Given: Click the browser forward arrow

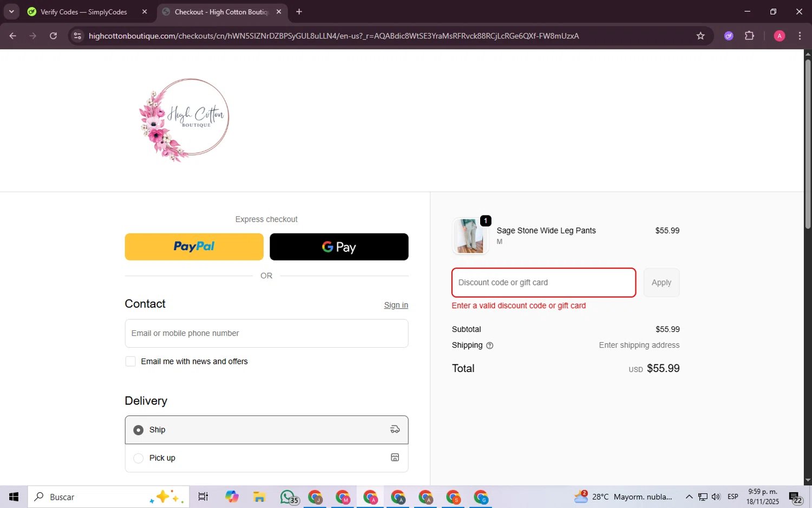Looking at the screenshot, I should (33, 36).
